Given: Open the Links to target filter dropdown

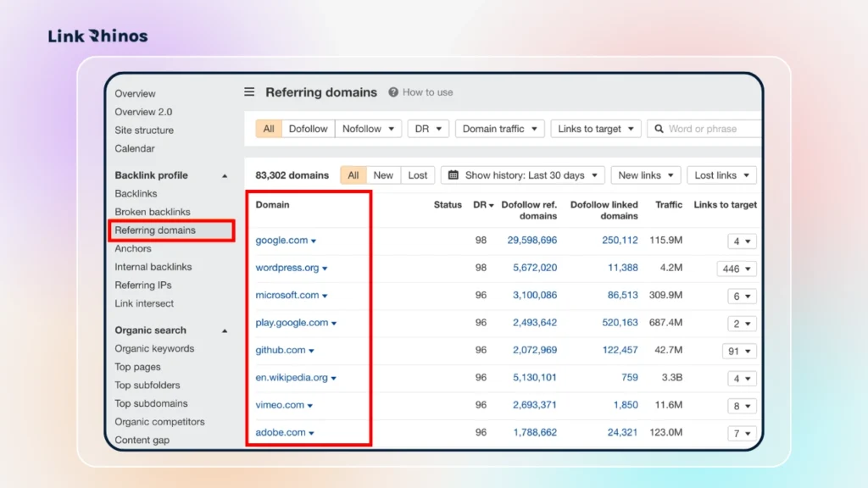Looking at the screenshot, I should click(x=595, y=129).
